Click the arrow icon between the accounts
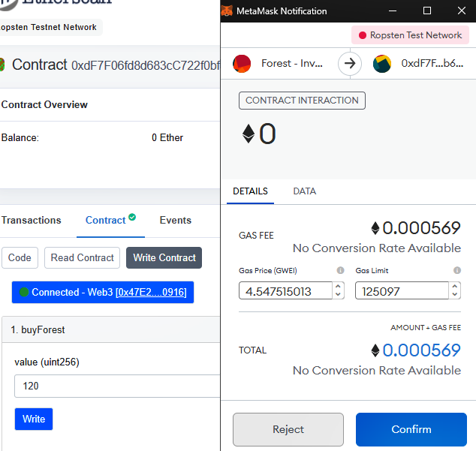The height and width of the screenshot is (451, 476). click(x=349, y=64)
